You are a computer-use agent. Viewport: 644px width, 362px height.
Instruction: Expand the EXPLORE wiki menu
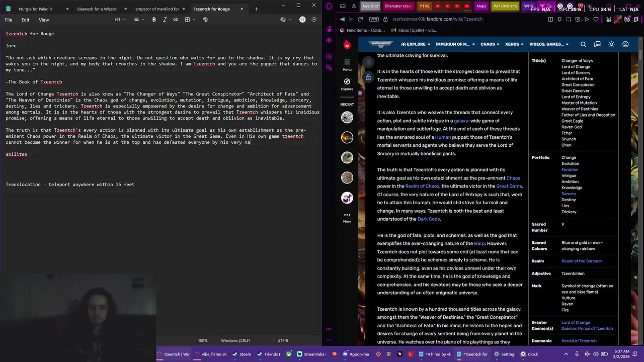[x=416, y=44]
